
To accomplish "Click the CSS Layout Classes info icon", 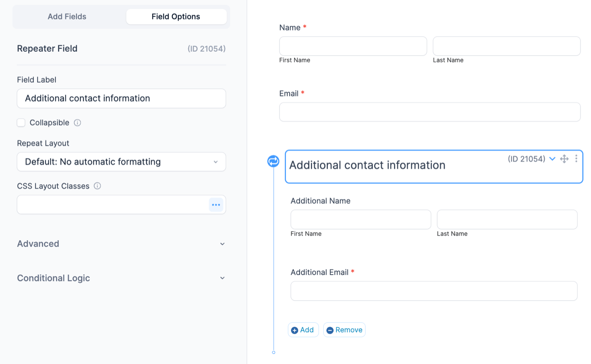I will coord(97,186).
